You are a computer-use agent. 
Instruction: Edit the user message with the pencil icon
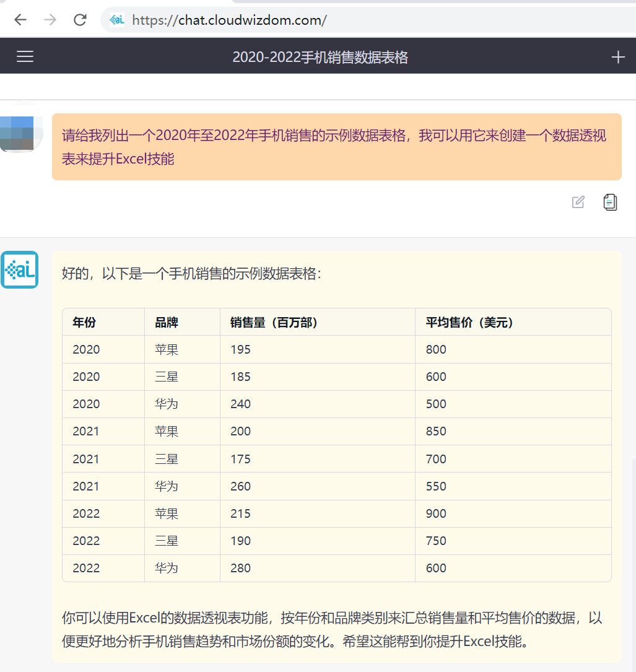coord(578,202)
